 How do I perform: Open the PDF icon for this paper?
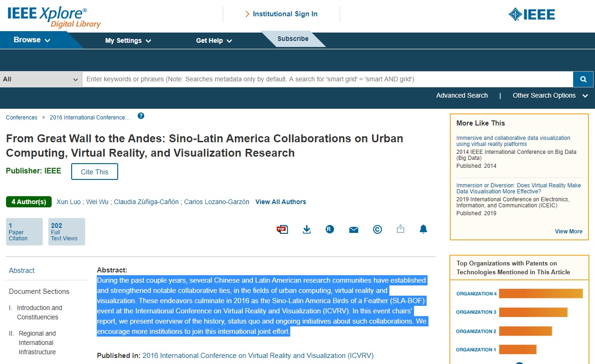pos(282,229)
